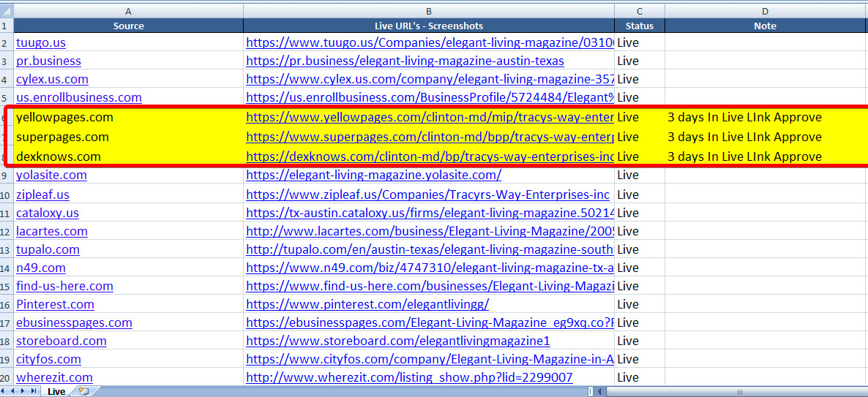The height and width of the screenshot is (397, 868).
Task: Switch to the Live sheet tab
Action: (56, 391)
